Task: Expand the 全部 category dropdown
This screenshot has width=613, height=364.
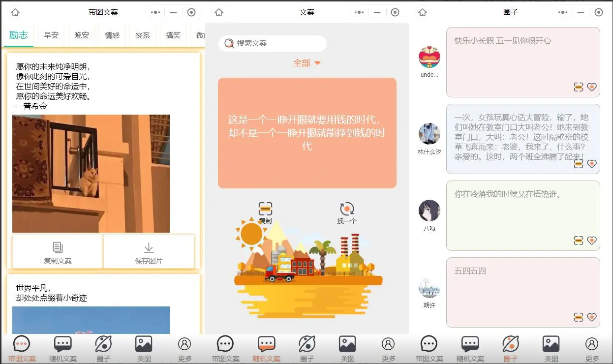Action: point(307,63)
